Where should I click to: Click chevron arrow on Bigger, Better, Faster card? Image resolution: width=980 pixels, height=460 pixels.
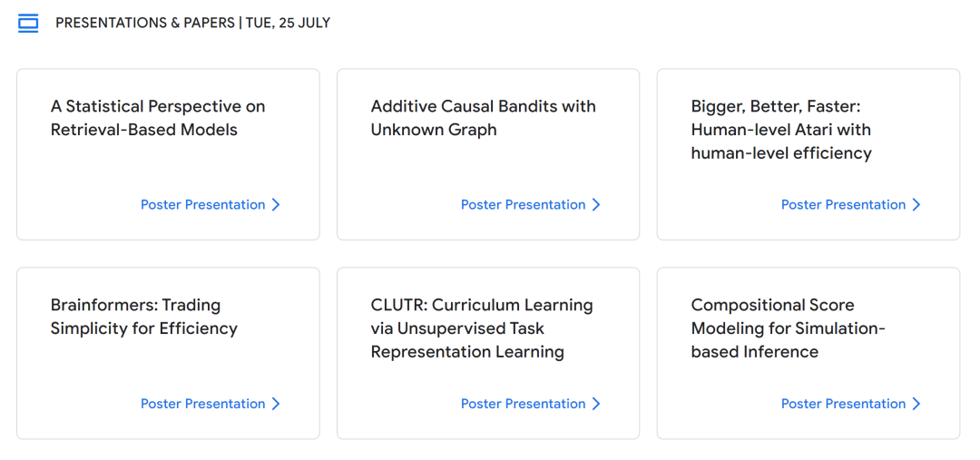pos(916,205)
